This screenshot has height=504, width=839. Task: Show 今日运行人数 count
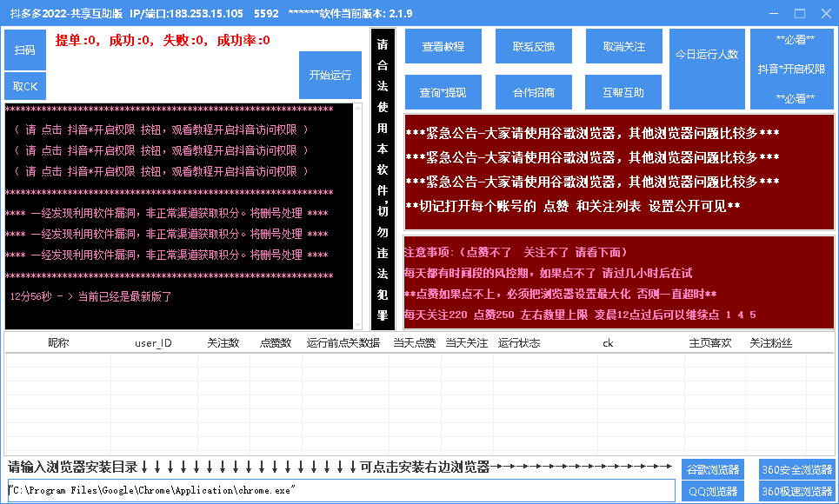(707, 69)
